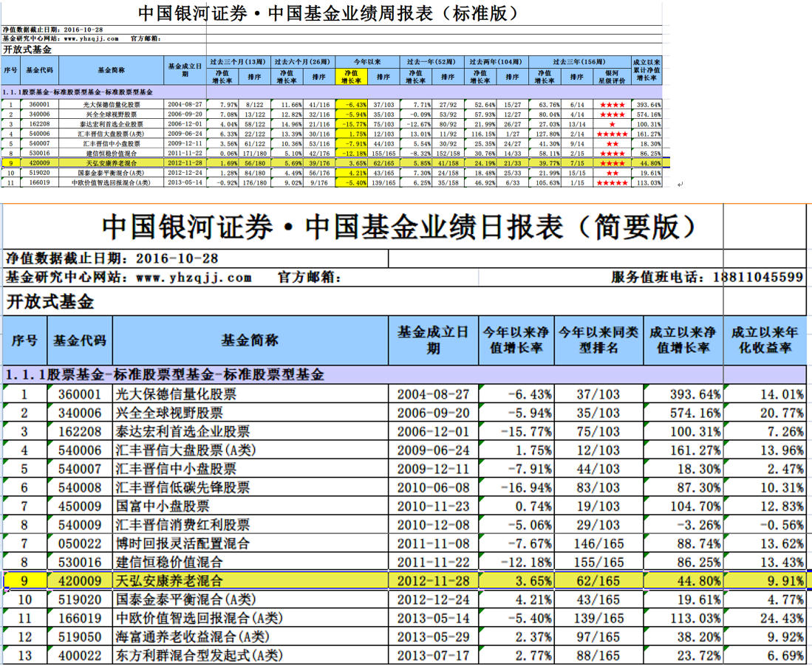Click the 成立以来年化收益率 column header
Viewport: 812px width, 666px height.
[x=765, y=340]
